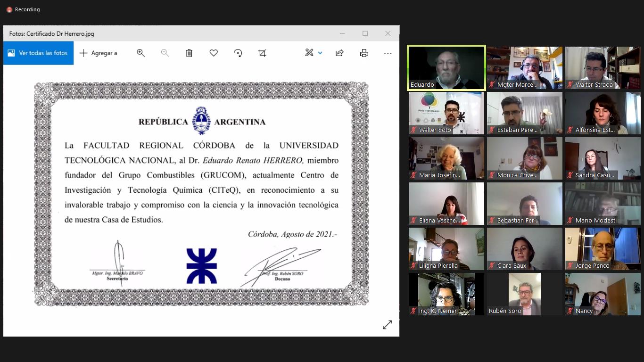Zoom in on the certificate photo
This screenshot has height=362, width=644.
click(140, 53)
